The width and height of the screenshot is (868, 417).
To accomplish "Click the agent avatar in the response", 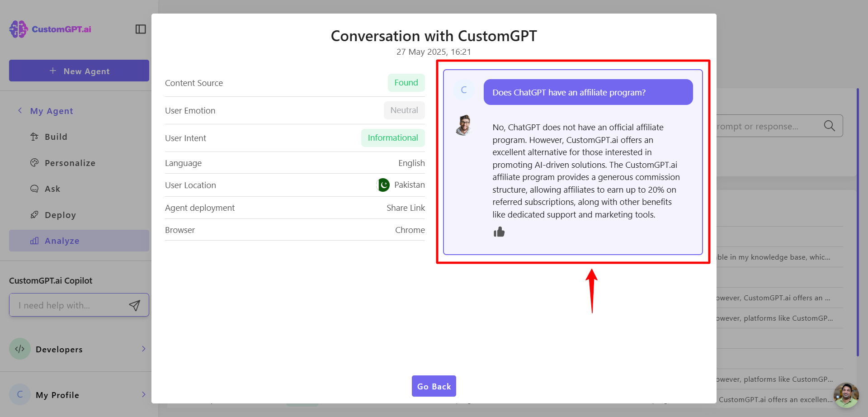I will (x=464, y=125).
